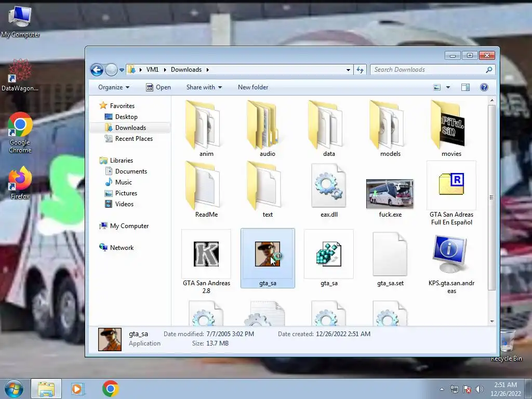
Task: Open the Organize menu
Action: point(114,87)
